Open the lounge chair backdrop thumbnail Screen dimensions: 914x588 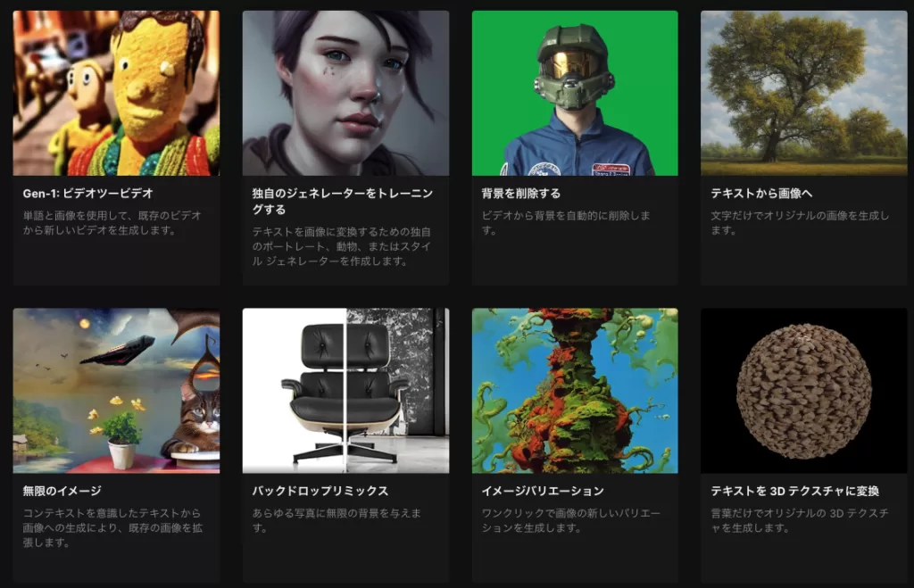point(345,391)
